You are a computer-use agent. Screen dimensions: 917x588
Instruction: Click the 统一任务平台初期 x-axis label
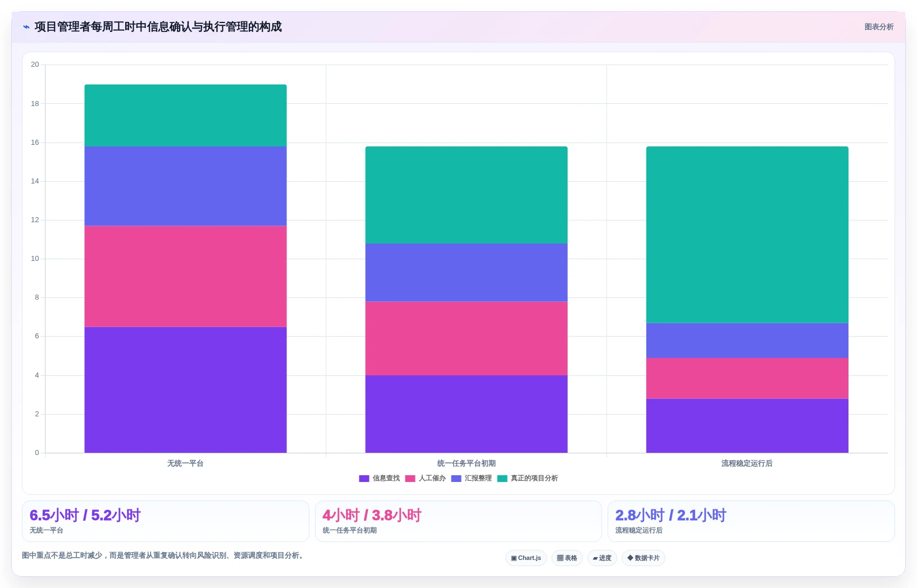click(x=466, y=463)
